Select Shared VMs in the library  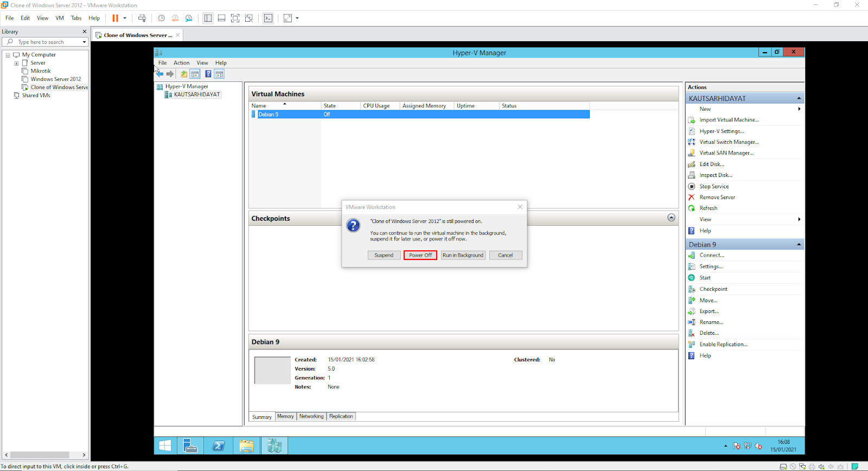point(36,96)
